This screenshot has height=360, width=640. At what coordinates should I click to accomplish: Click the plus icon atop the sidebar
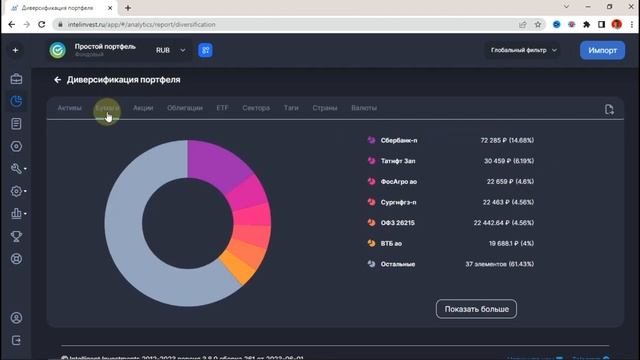coord(16,50)
